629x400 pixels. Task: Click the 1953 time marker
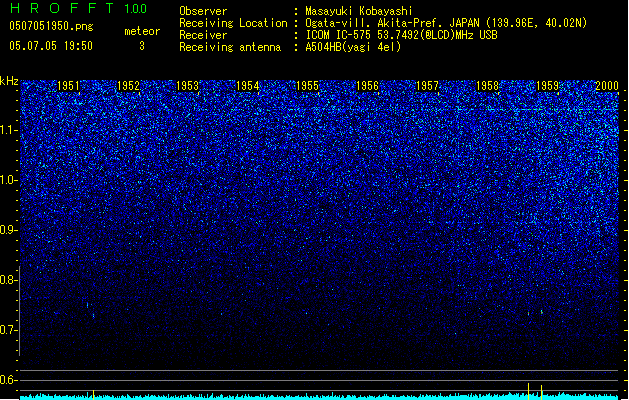pyautogui.click(x=188, y=86)
